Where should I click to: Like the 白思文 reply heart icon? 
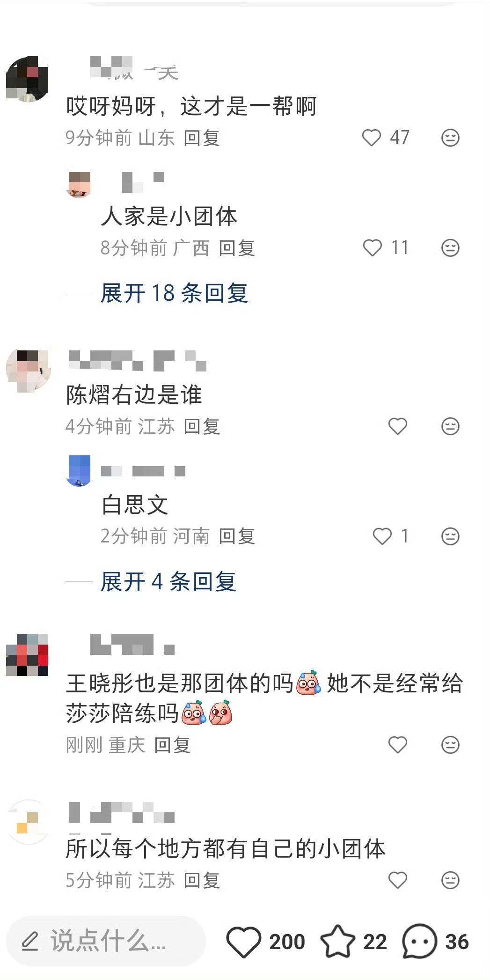tap(382, 536)
